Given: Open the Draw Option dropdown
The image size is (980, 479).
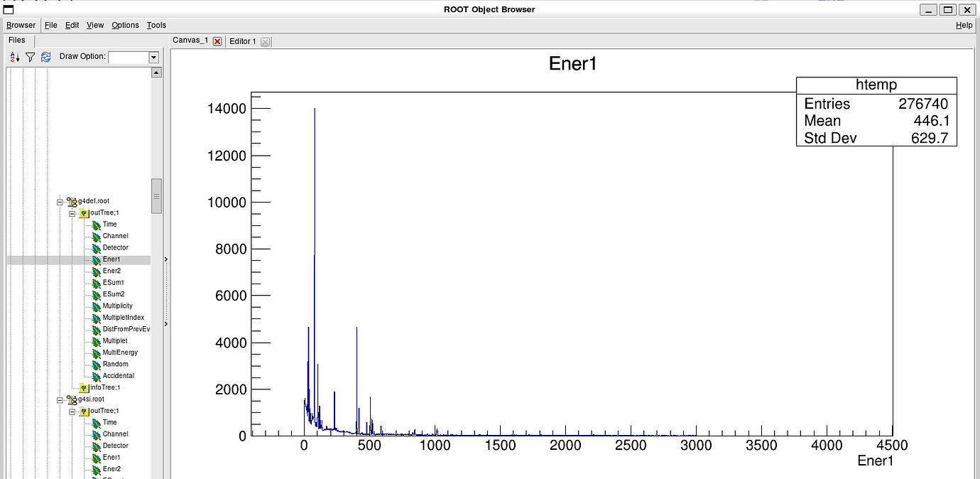Looking at the screenshot, I should pyautogui.click(x=153, y=58).
